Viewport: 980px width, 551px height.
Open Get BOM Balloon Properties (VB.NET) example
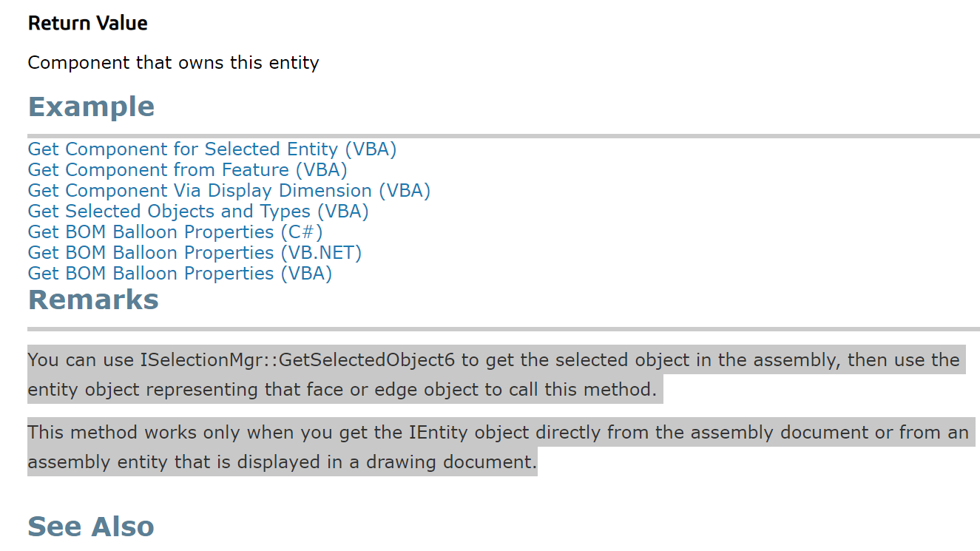(195, 253)
